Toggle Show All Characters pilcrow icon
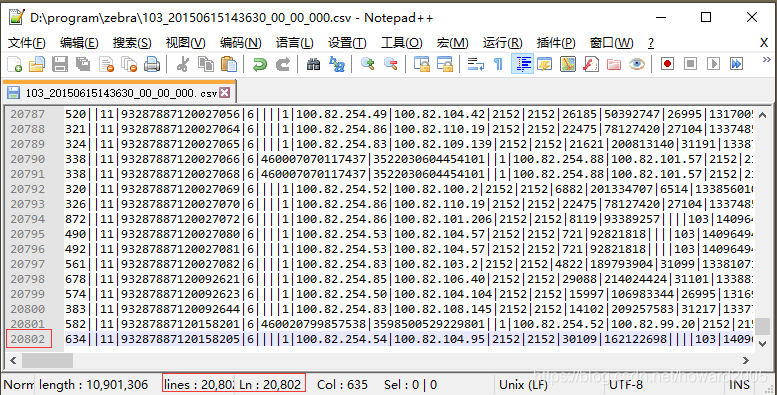 499,64
